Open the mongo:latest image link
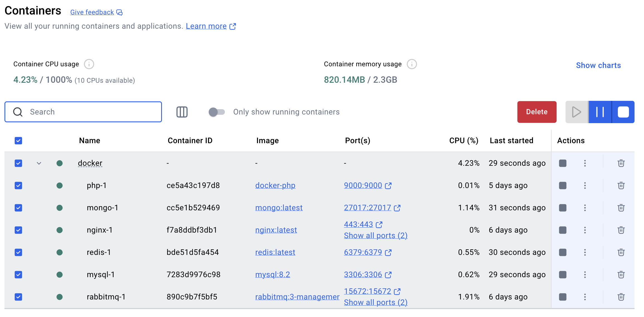This screenshot has height=317, width=644. coord(279,208)
